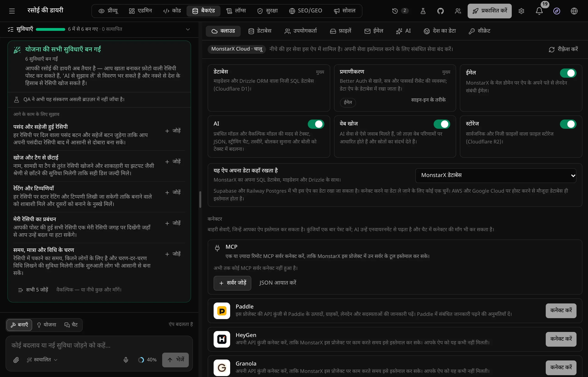Click the microphone icon in chat box
The image size is (588, 377).
126,360
